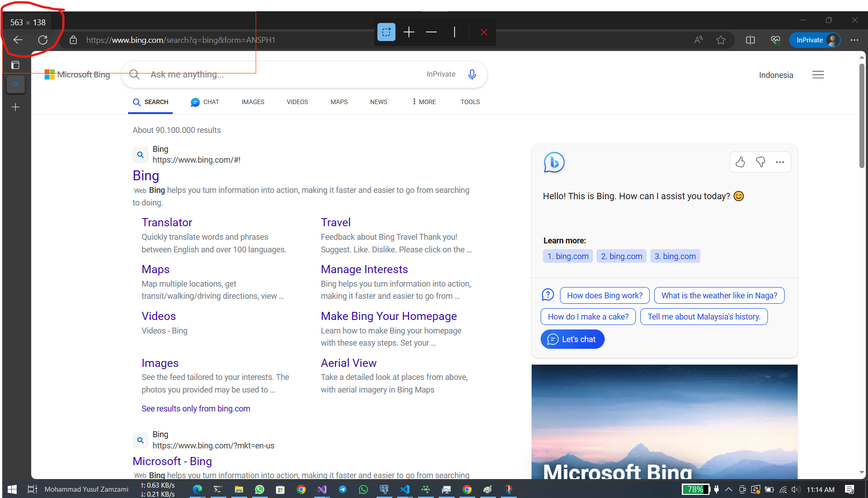The width and height of the screenshot is (868, 498).
Task: Open Edge settings and more menu
Action: (854, 40)
